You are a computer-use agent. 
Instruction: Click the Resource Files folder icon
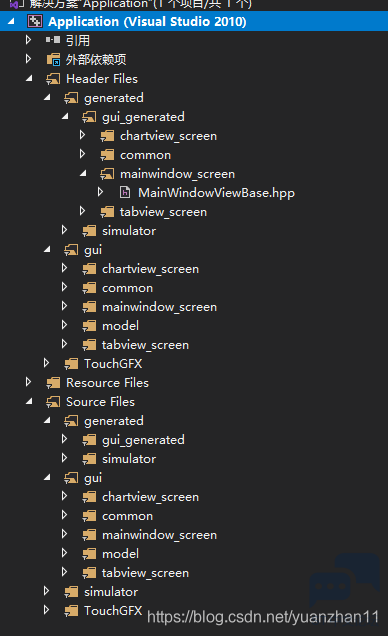point(53,382)
